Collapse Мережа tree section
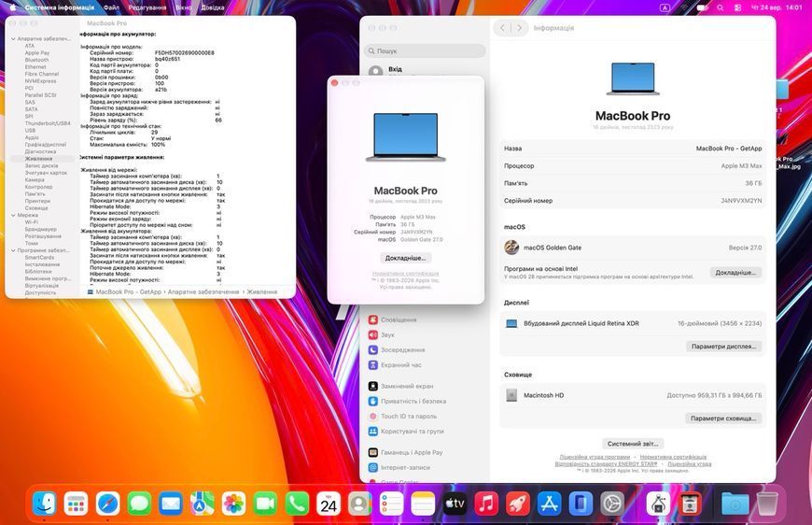812x525 pixels. click(13, 215)
